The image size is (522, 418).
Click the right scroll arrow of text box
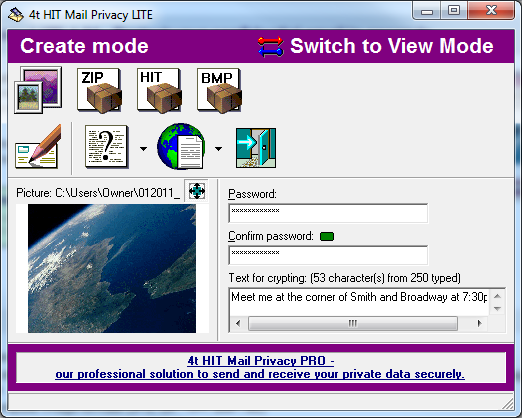[480, 323]
